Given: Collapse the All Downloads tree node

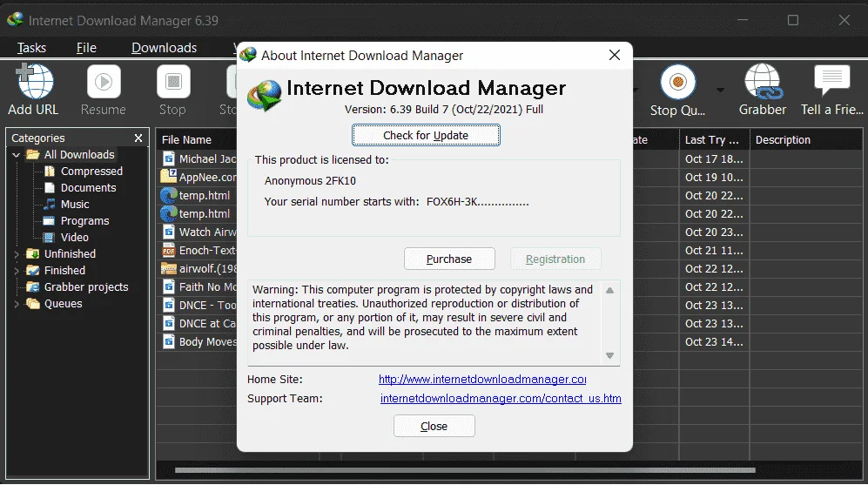Looking at the screenshot, I should tap(16, 155).
